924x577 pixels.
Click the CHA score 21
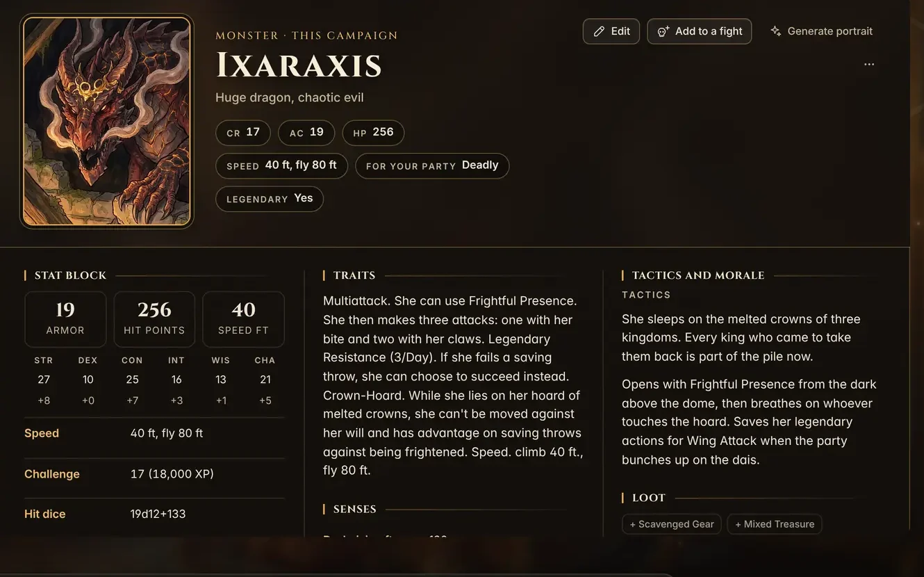[265, 380]
